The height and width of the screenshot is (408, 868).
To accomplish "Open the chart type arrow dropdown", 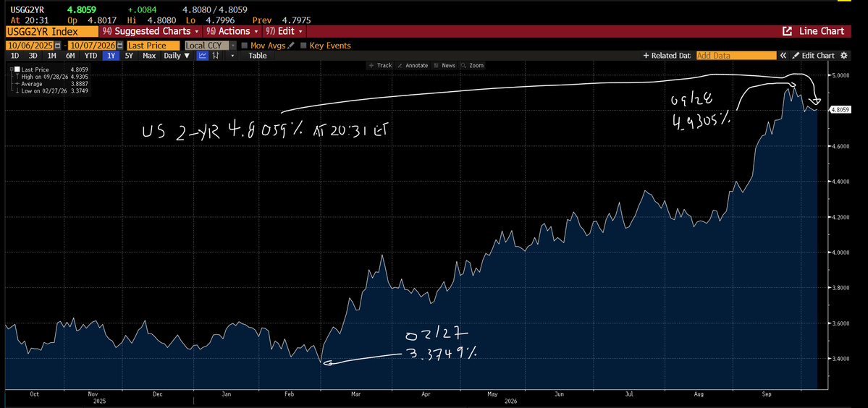I will [232, 56].
